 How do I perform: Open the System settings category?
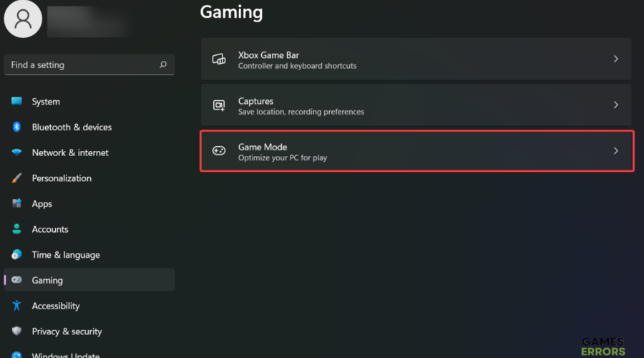(x=46, y=102)
